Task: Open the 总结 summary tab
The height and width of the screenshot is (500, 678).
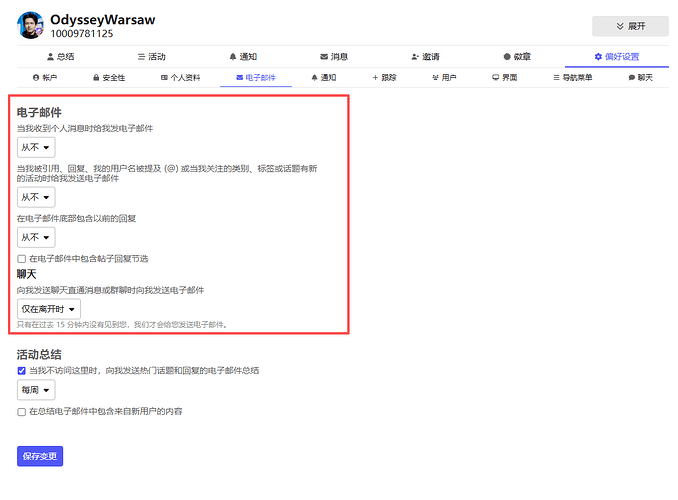Action: 61,57
